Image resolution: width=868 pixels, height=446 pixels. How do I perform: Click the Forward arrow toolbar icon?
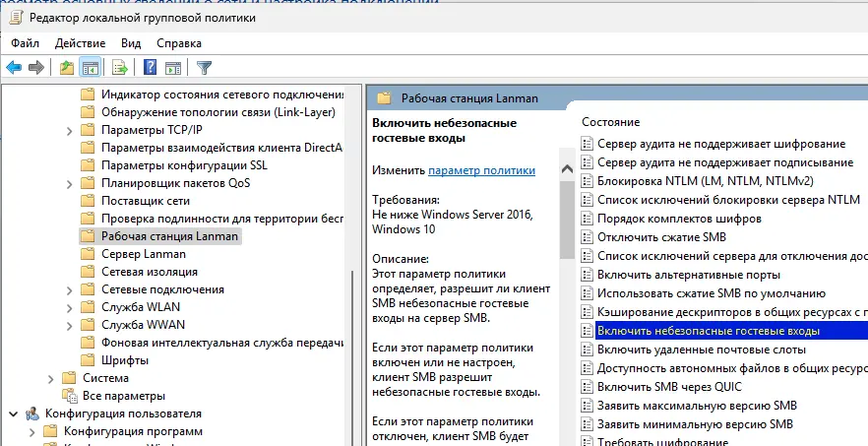click(36, 68)
